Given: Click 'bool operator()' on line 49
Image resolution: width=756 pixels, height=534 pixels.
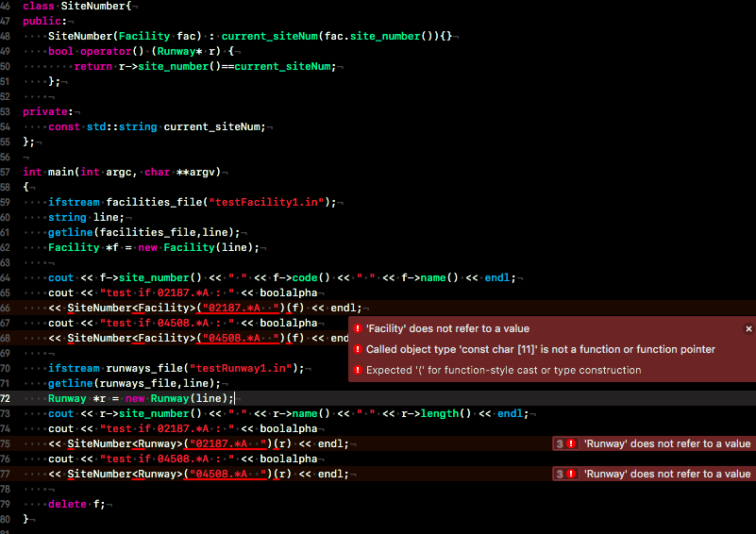Looking at the screenshot, I should (96, 52).
